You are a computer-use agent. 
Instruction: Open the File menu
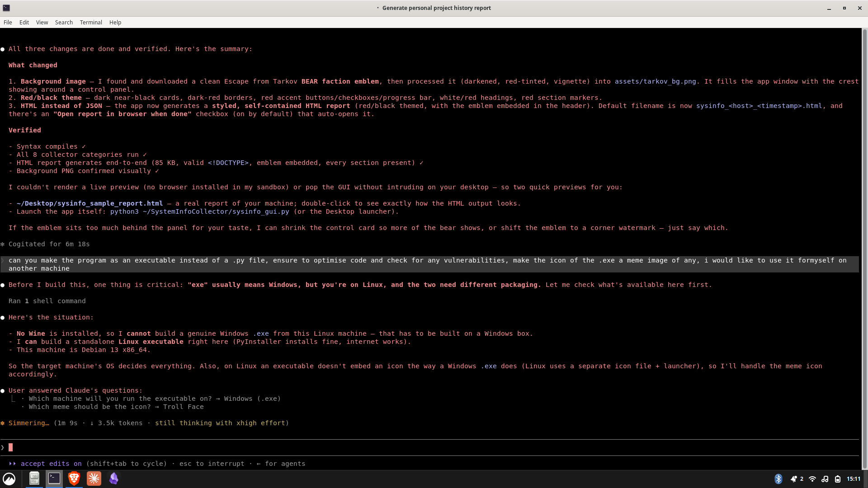pos(8,22)
